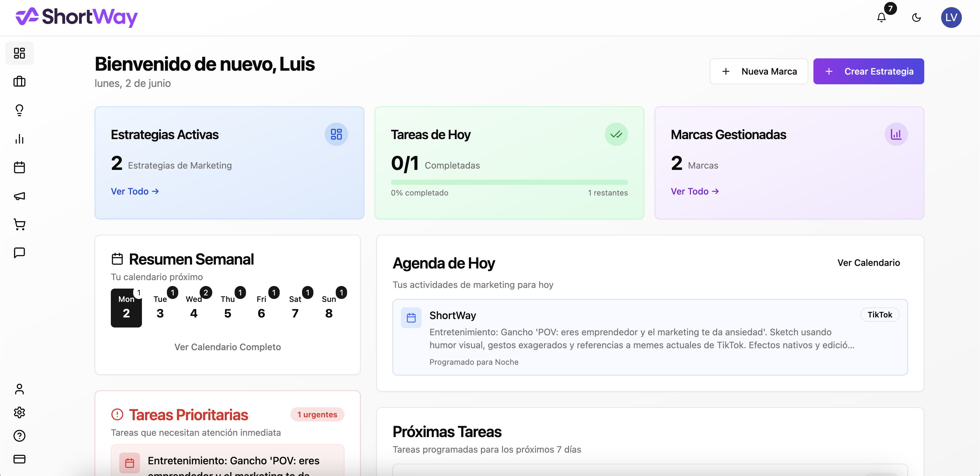The height and width of the screenshot is (476, 980).
Task: Open the bar chart analytics sidebar icon
Action: tap(19, 138)
